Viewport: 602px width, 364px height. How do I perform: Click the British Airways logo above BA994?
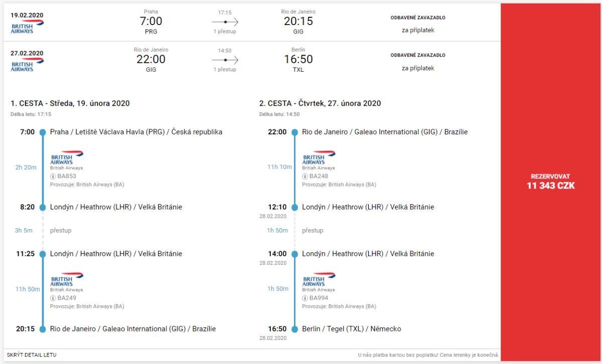(319, 279)
